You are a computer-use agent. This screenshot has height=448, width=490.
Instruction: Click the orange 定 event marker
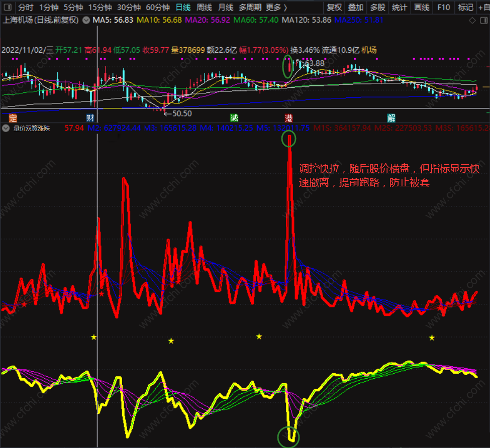coord(13,118)
